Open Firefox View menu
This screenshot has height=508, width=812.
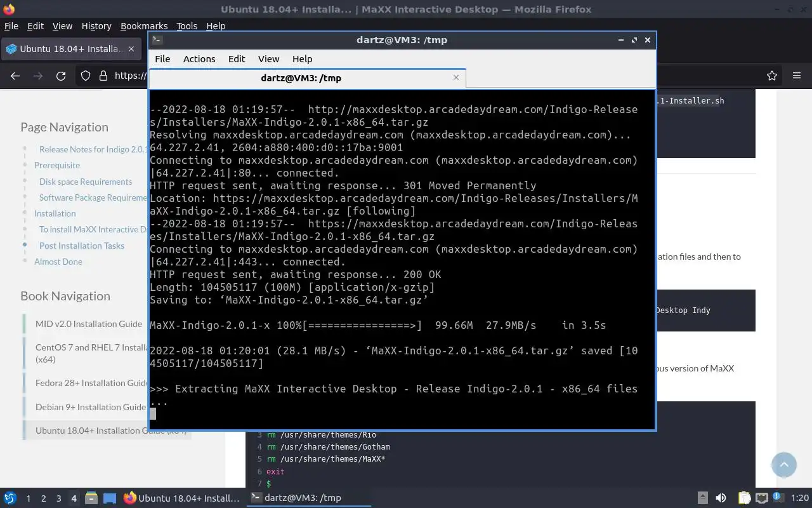[x=62, y=26]
